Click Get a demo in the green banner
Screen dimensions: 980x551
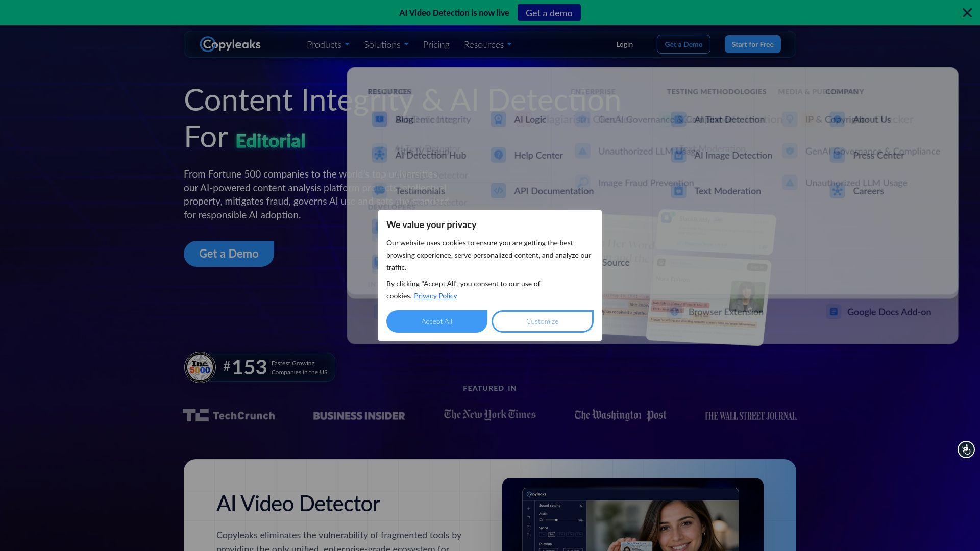tap(549, 13)
